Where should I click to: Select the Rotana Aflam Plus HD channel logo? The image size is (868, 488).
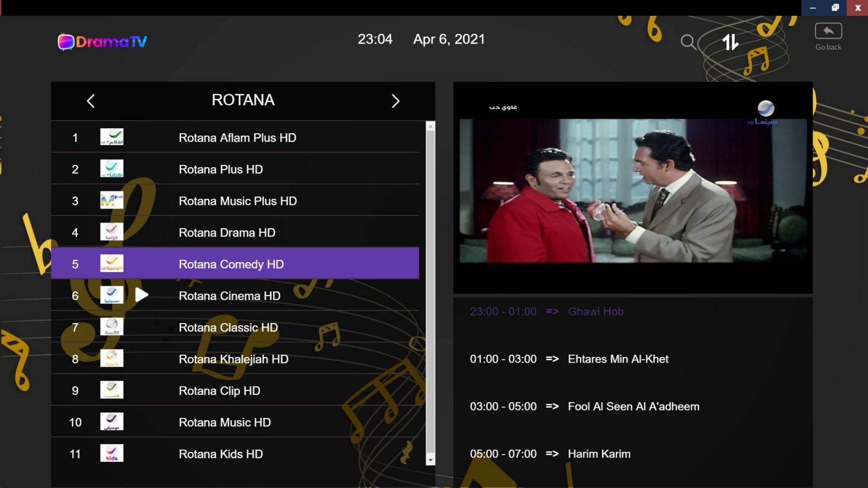(111, 137)
